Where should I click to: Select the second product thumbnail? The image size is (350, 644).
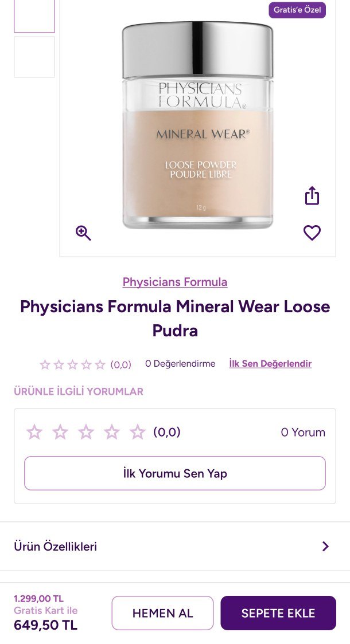point(34,57)
